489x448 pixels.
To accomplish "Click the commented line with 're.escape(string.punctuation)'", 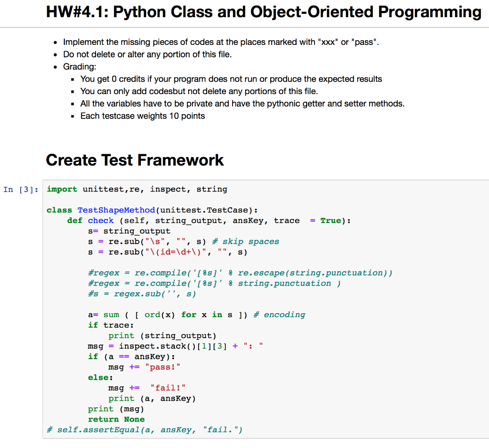I will tap(240, 273).
